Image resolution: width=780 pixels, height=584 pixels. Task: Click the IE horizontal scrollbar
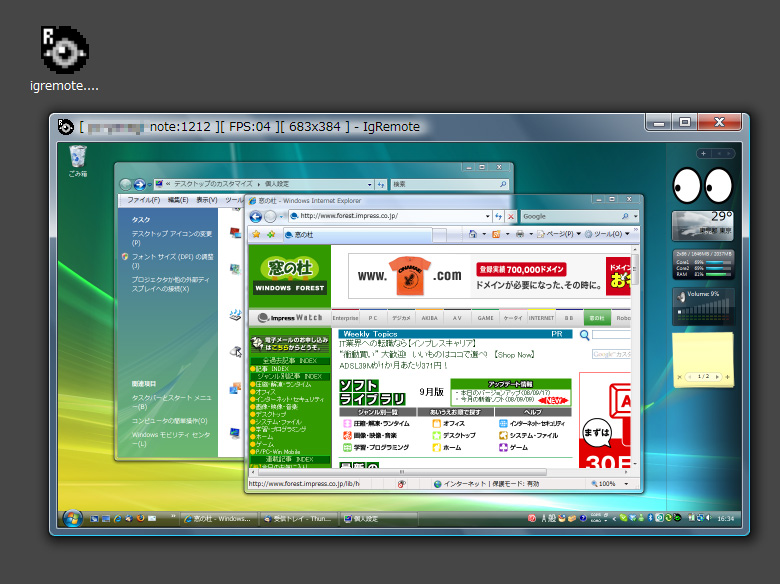point(402,472)
